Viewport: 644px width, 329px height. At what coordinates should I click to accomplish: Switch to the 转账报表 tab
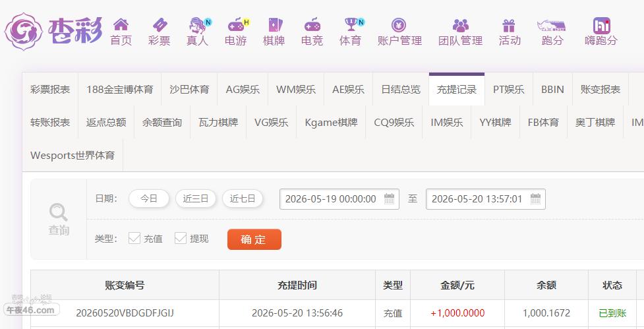(50, 122)
